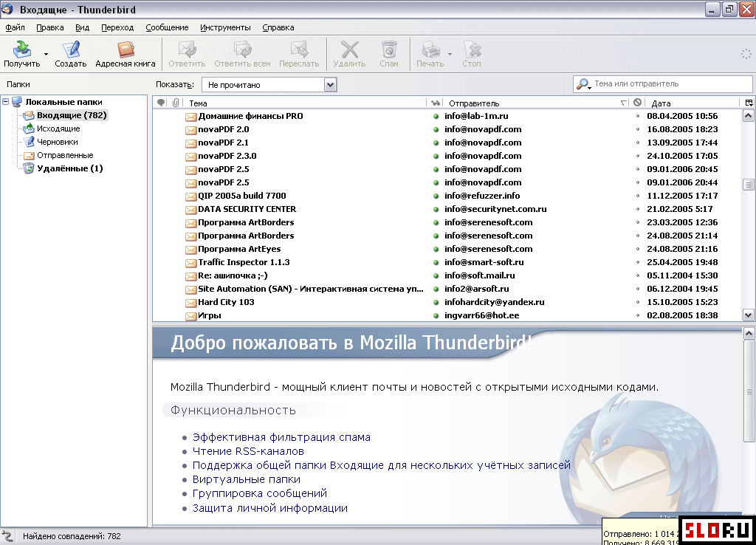Open the Чтение RSS-каналов link

tap(248, 451)
